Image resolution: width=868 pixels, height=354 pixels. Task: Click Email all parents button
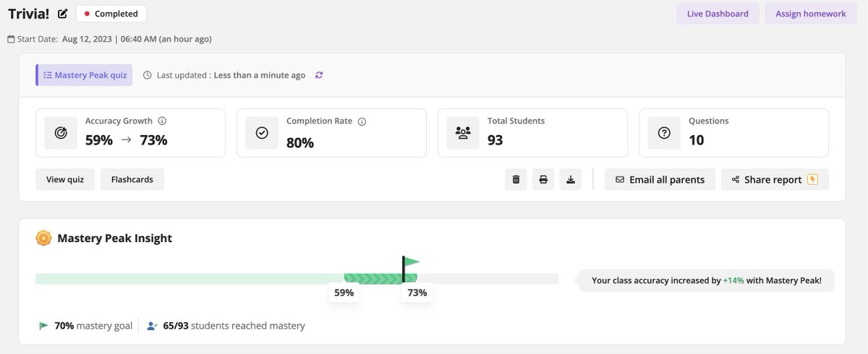[660, 179]
